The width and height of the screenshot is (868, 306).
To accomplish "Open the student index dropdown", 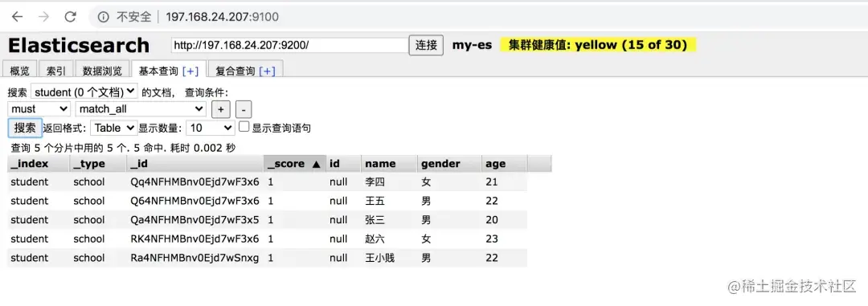I will (84, 92).
